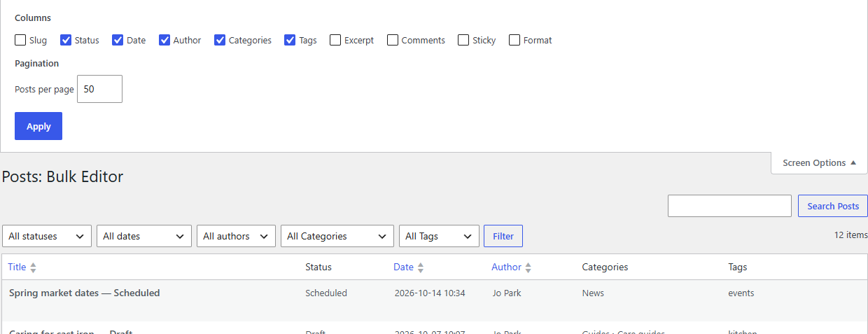Uncheck the Author column checkbox
868x334 pixels.
point(164,40)
